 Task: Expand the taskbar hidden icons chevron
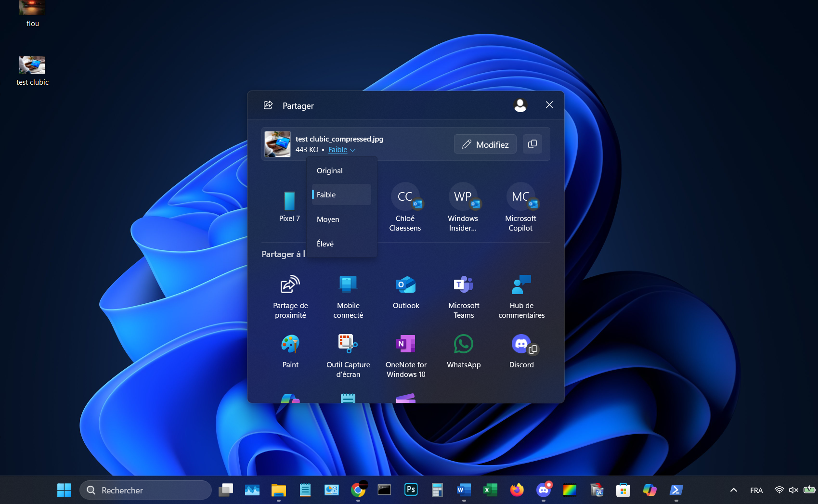(733, 490)
